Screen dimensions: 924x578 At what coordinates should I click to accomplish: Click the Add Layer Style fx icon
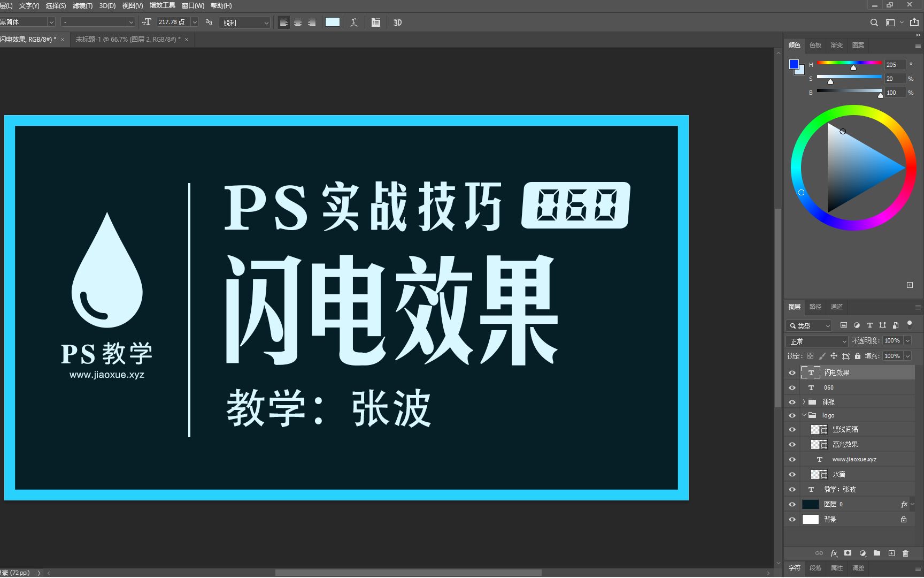point(834,553)
